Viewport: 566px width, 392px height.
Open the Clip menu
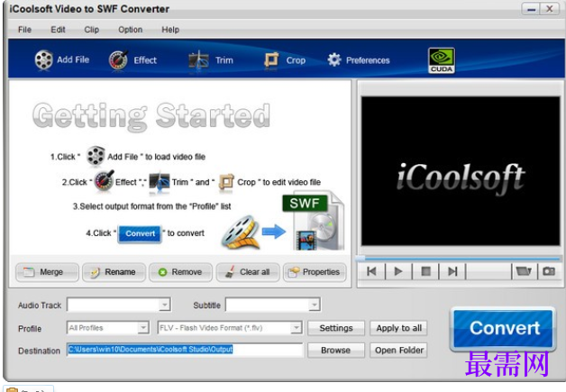pyautogui.click(x=91, y=30)
